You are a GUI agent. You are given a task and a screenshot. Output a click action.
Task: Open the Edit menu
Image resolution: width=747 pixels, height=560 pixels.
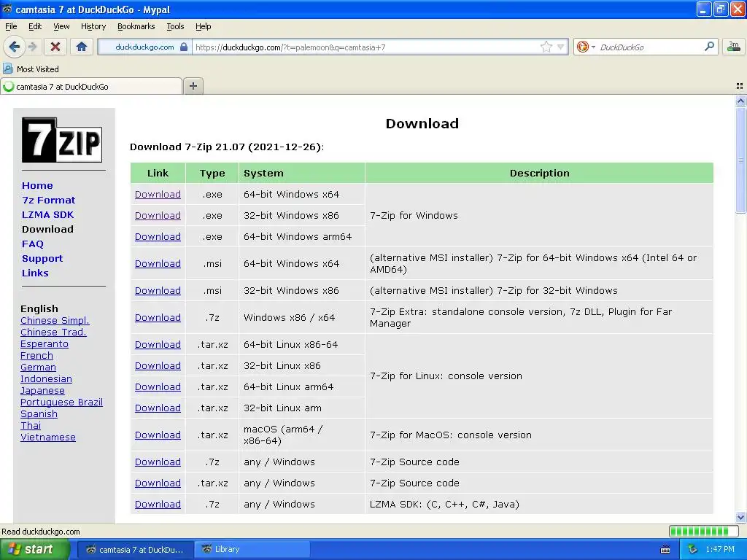click(x=35, y=26)
